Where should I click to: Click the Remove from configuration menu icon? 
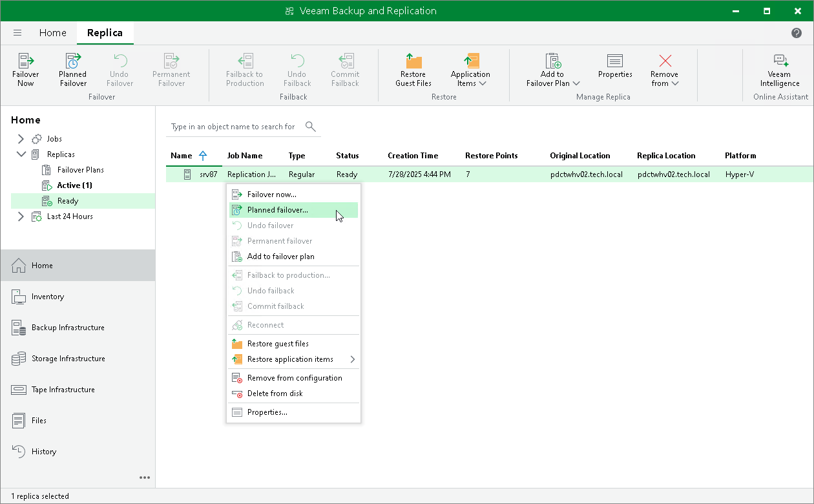(x=237, y=378)
